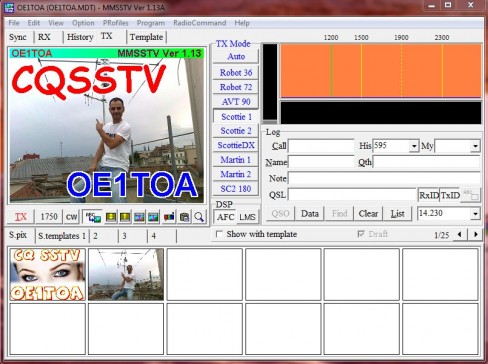Screen dimensions: 488x364
Task: Click the teal picture icon beside the color bars icon
Action: (x=153, y=217)
